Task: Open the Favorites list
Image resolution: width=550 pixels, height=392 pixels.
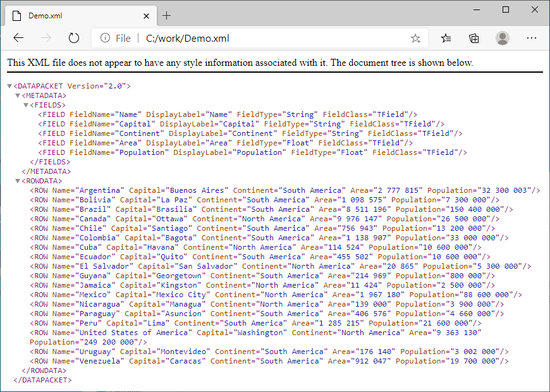Action: (x=446, y=38)
